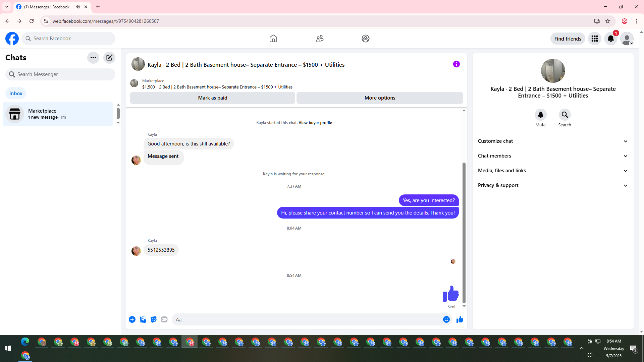Image resolution: width=644 pixels, height=362 pixels.
Task: Open more actions plus icon
Action: 132,319
